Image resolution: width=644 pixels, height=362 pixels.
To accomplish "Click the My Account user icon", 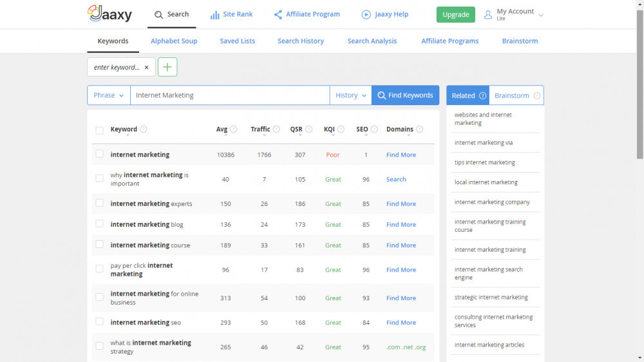I will (x=488, y=15).
